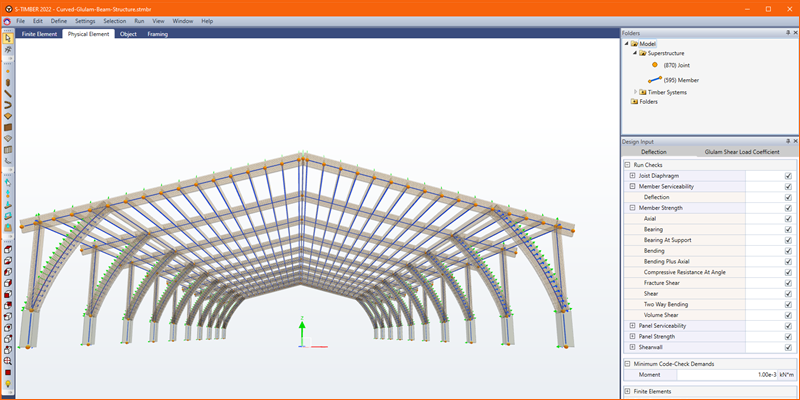Switch to the Framing tab

pyautogui.click(x=157, y=33)
